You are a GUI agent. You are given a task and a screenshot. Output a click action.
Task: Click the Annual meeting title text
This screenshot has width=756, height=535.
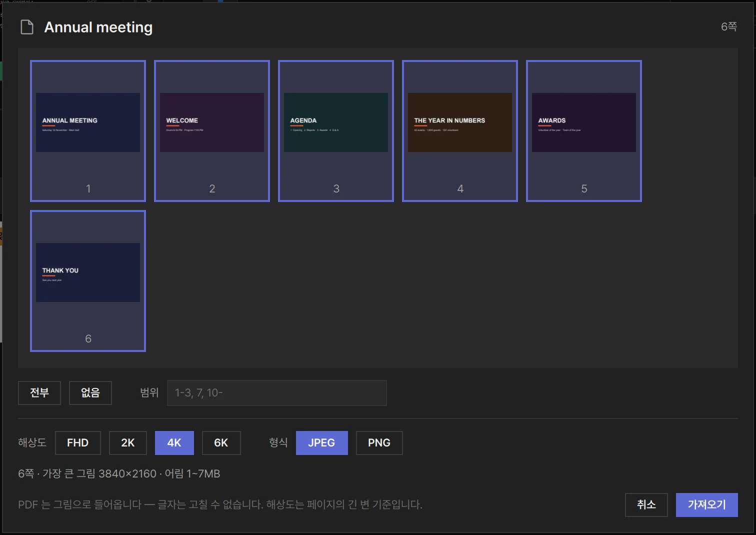point(98,27)
